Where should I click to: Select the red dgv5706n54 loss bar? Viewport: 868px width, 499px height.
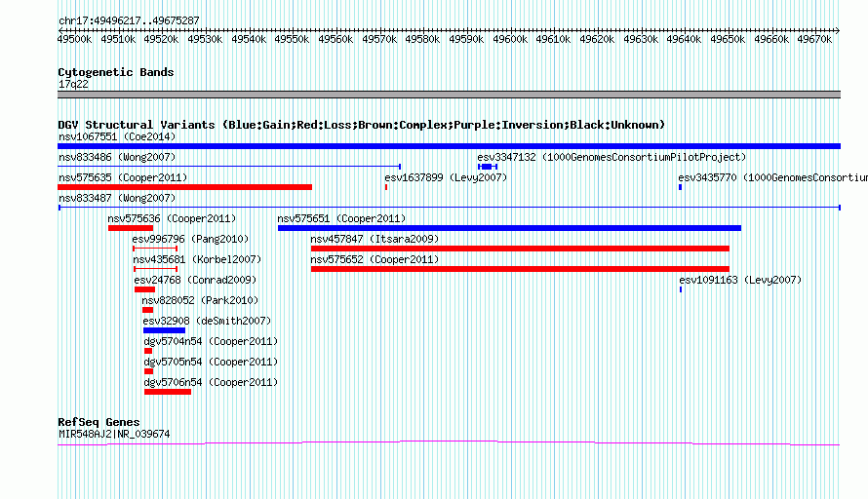coord(168,392)
